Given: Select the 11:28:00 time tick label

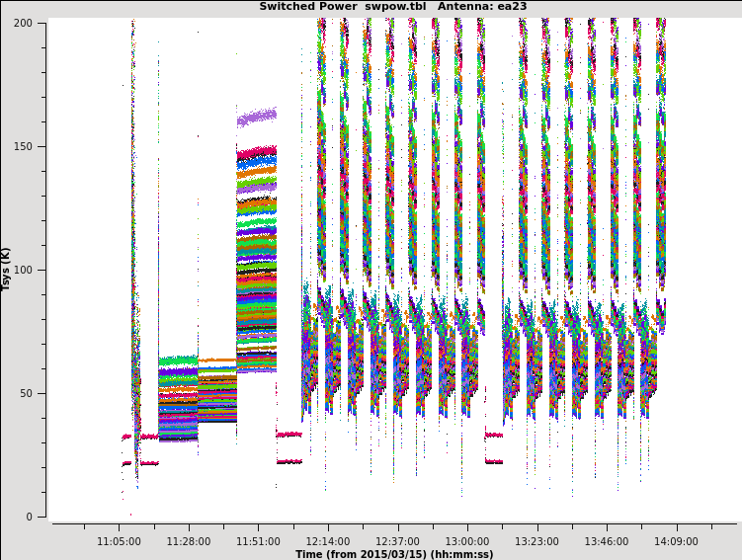Looking at the screenshot, I should point(188,541).
